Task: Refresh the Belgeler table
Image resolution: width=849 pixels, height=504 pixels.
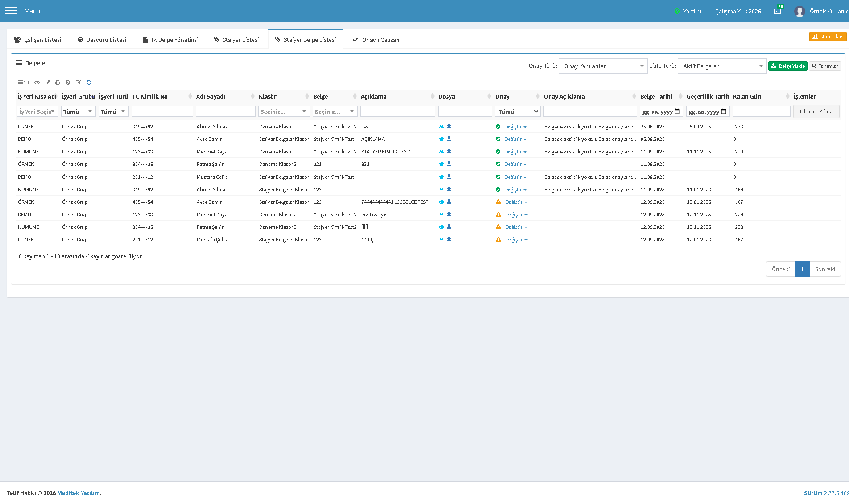Action: point(89,83)
